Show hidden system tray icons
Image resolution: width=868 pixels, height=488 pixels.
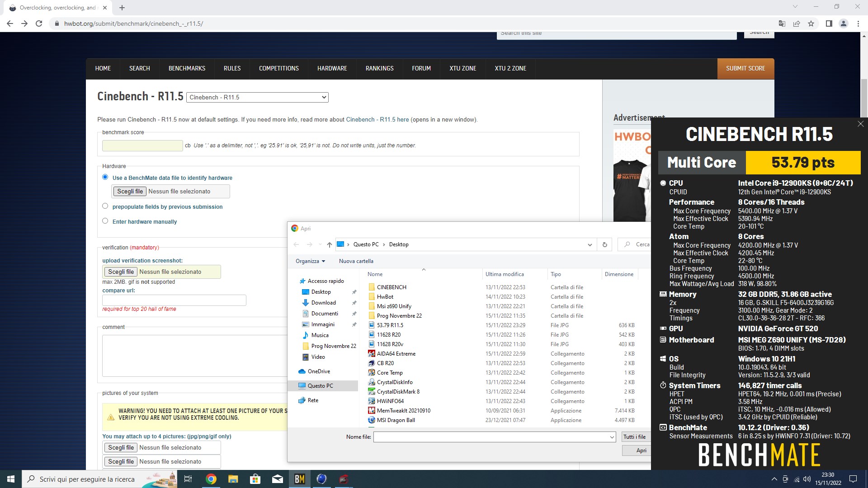click(774, 479)
